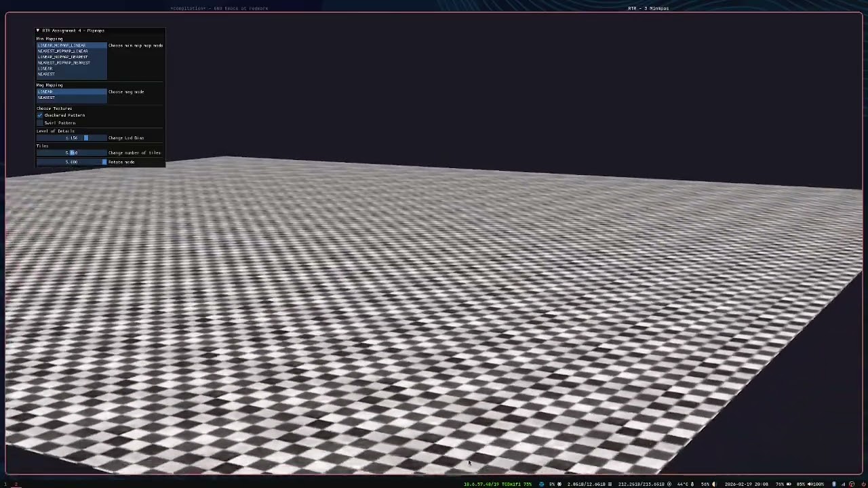Click the 'Level of Details' heading
868x488 pixels.
(56, 131)
